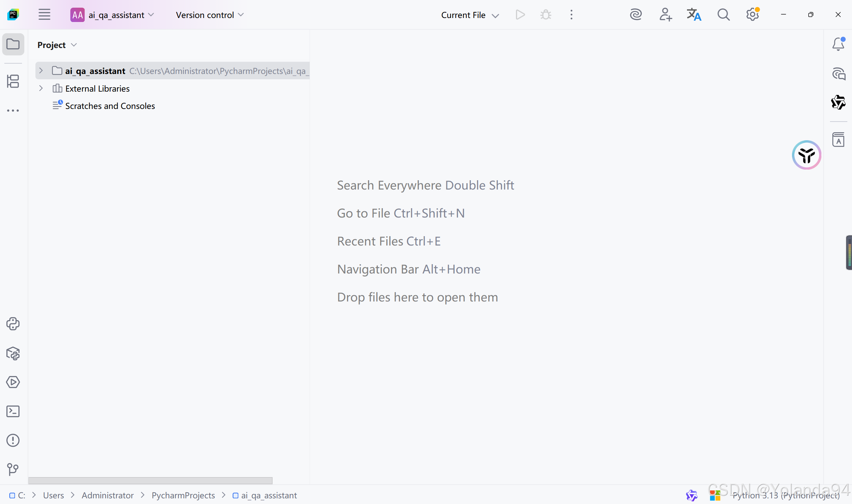Click the Recent Files Ctrl+E hint

point(389,241)
